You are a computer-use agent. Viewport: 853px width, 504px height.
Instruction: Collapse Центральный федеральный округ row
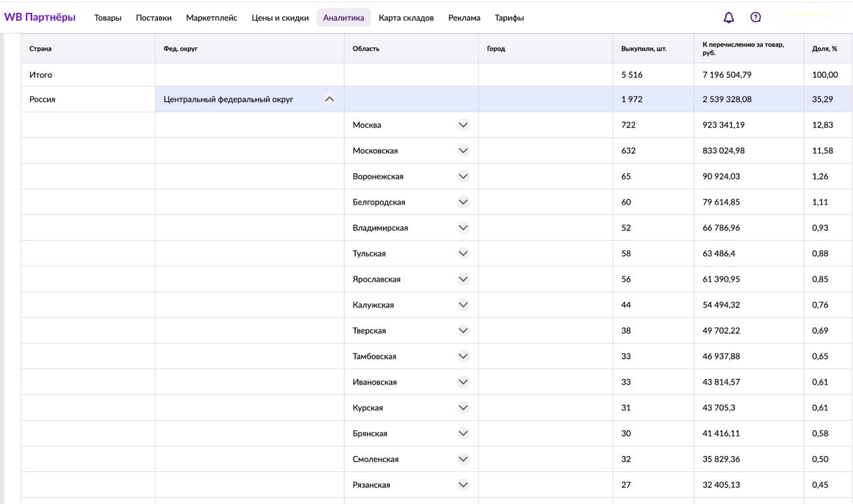[329, 99]
